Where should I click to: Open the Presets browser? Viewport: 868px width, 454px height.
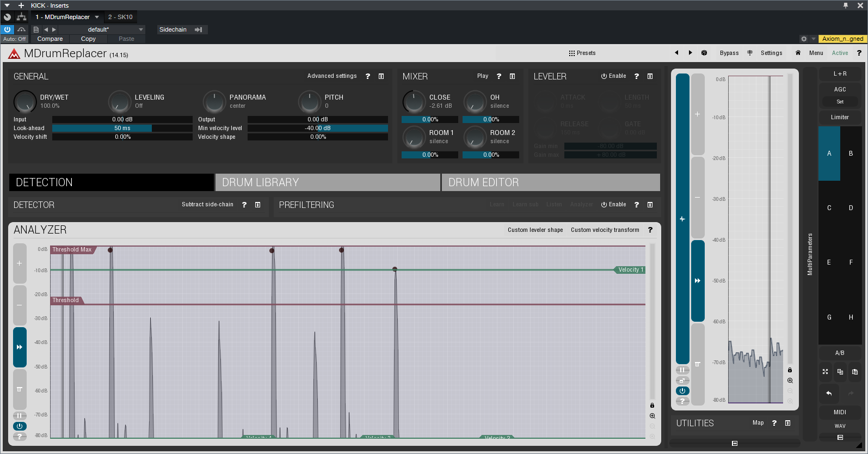click(582, 53)
